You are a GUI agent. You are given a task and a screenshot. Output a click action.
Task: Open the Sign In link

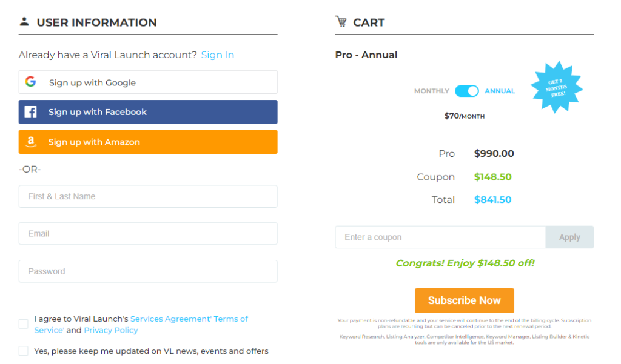[217, 55]
